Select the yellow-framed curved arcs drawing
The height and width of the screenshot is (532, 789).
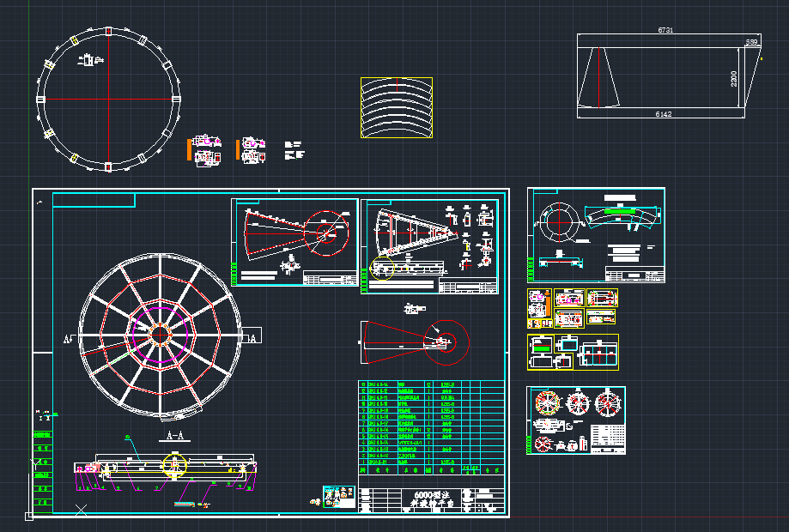397,107
